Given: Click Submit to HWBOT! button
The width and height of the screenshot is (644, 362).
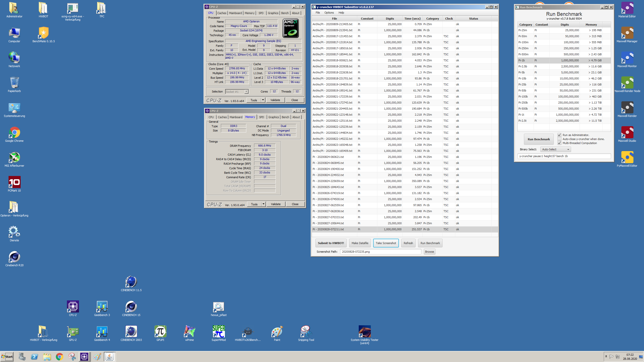Looking at the screenshot, I should click(331, 243).
